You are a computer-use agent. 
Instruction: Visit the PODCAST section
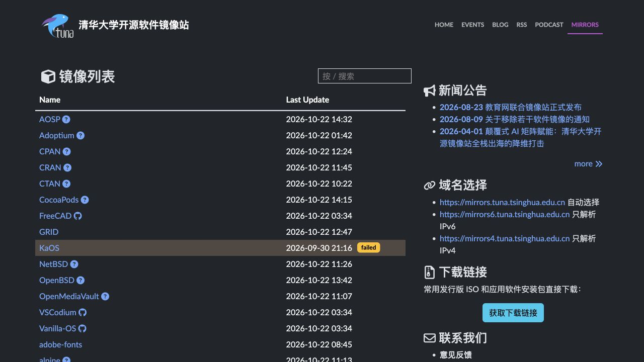[x=549, y=25]
